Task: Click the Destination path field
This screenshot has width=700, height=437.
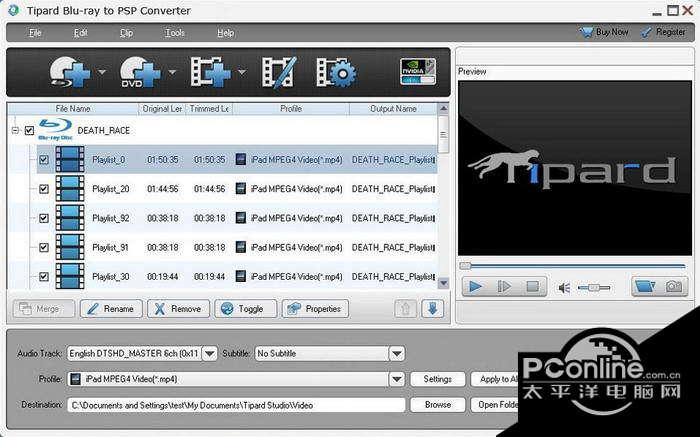Action: 236,405
